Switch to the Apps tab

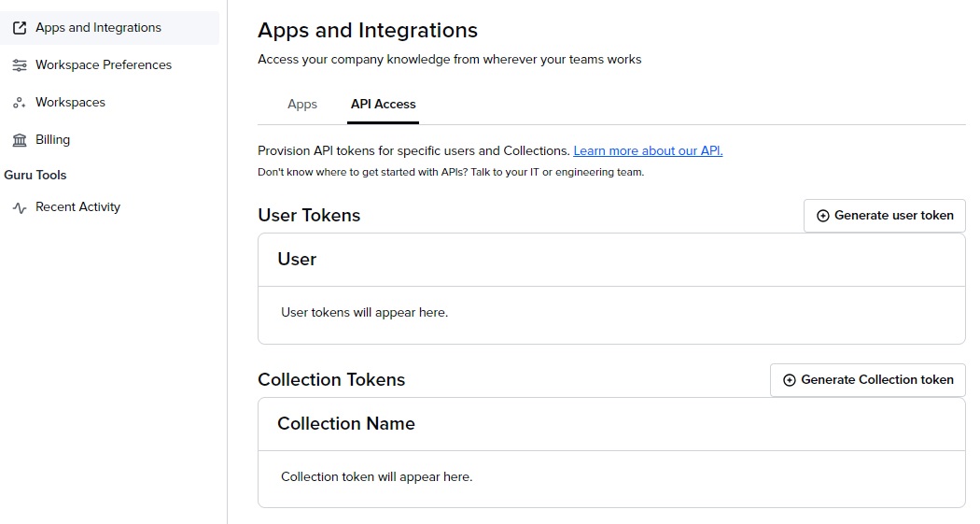click(302, 105)
